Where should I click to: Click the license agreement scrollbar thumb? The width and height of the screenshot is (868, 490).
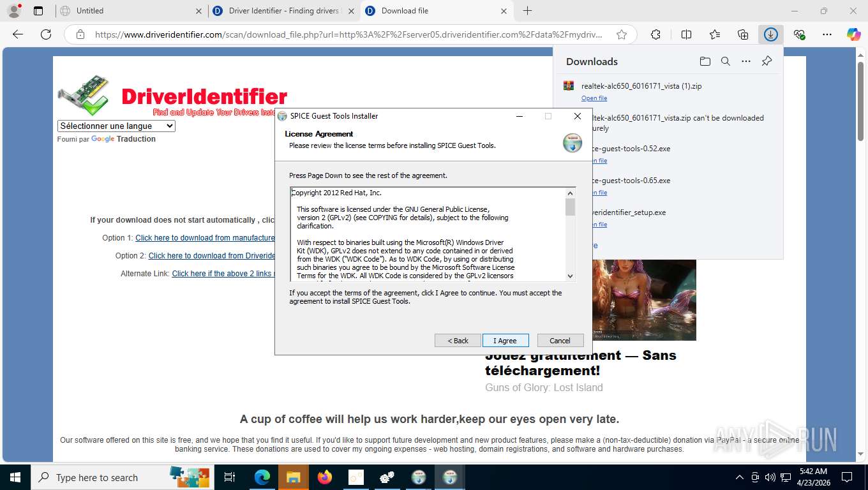coord(571,207)
